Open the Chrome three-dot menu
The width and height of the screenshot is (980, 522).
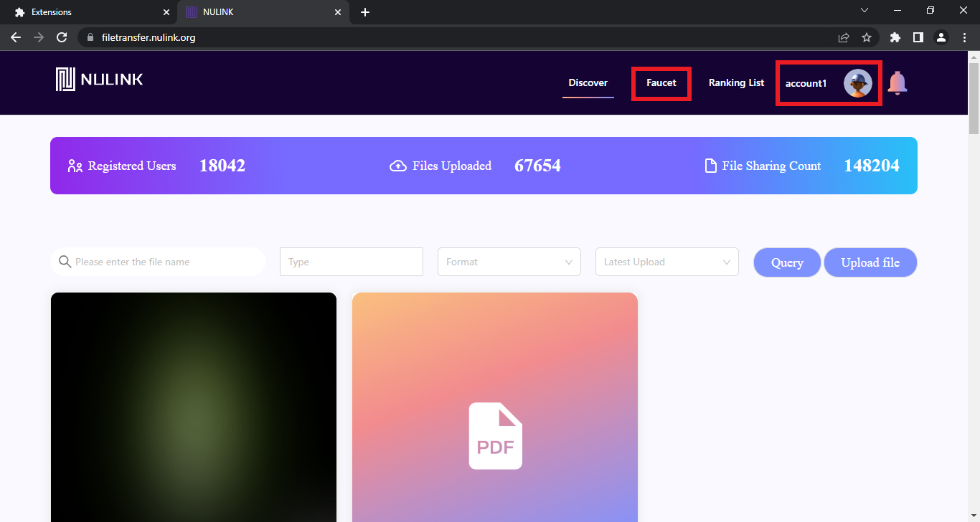click(964, 37)
